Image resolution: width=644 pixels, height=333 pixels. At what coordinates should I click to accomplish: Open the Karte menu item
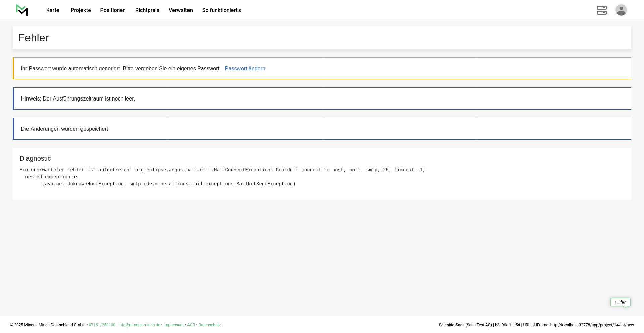pos(53,10)
